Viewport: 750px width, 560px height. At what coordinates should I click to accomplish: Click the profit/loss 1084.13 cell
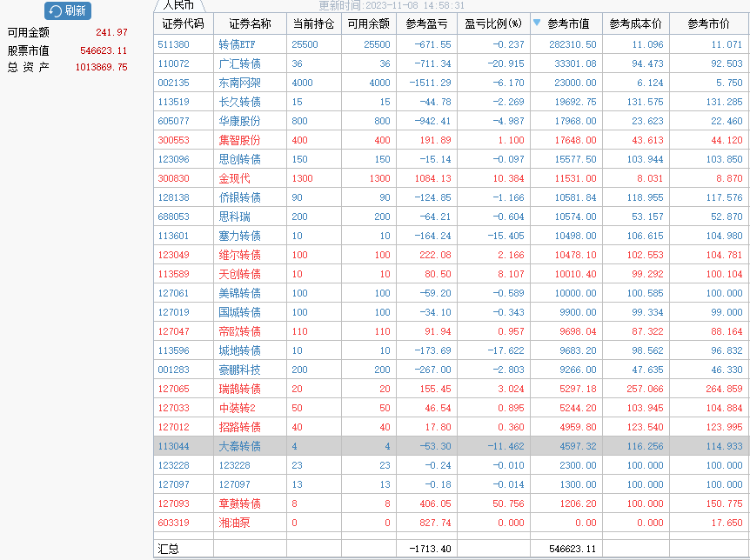coord(433,178)
